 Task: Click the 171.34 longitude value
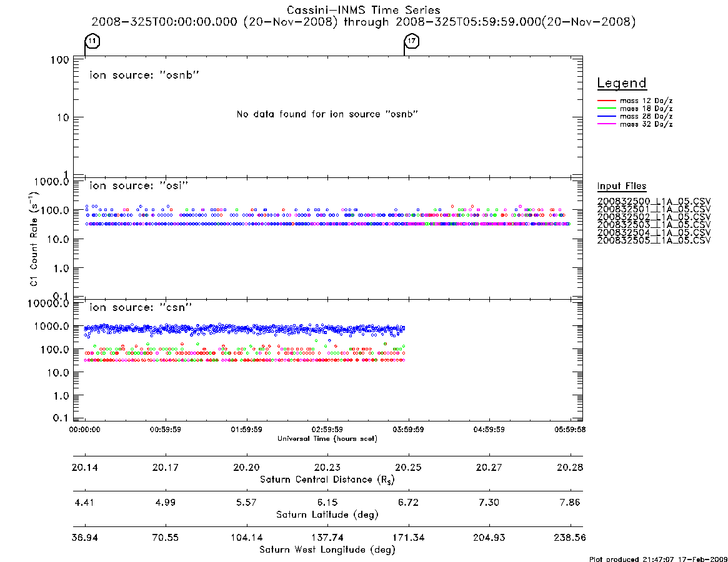click(x=408, y=538)
